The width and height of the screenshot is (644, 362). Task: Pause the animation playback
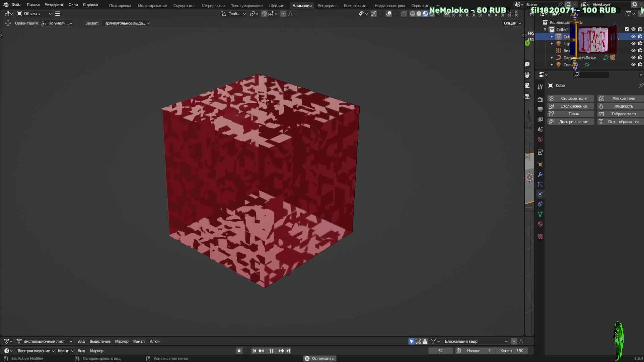click(x=271, y=351)
